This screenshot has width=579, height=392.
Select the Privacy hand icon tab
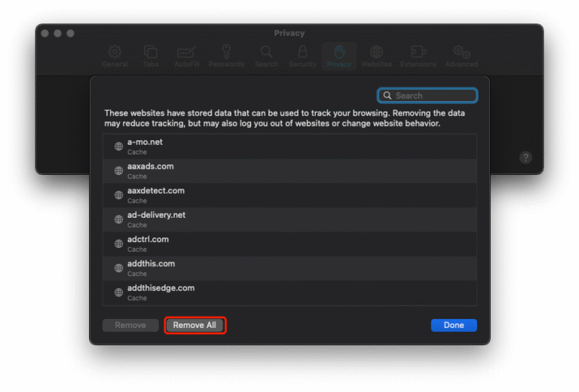(339, 57)
